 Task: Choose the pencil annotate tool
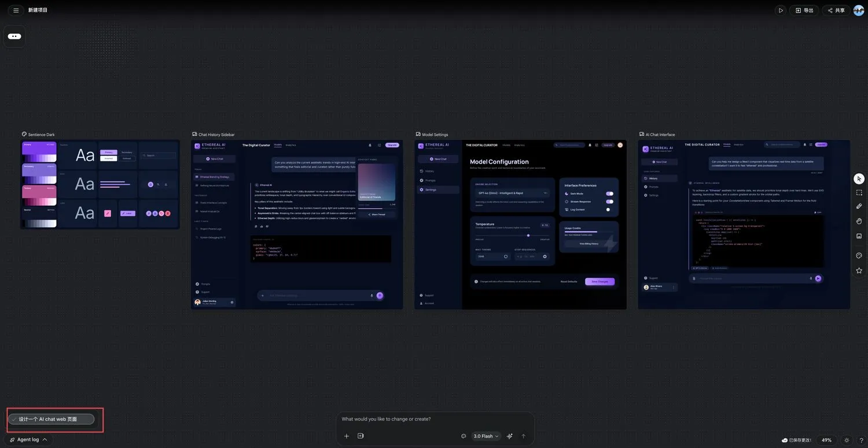(x=859, y=206)
